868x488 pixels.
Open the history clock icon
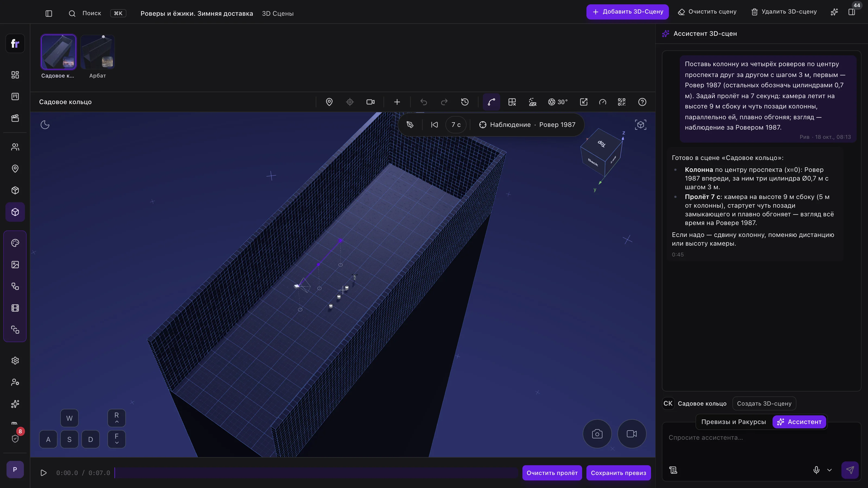point(465,102)
